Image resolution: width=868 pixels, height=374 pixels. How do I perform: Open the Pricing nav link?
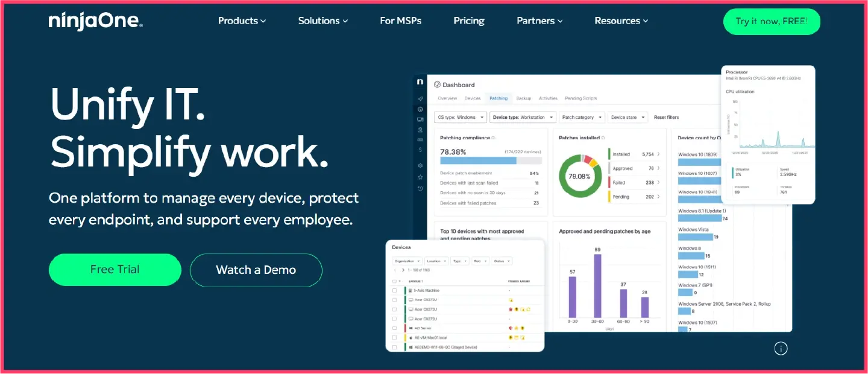469,21
